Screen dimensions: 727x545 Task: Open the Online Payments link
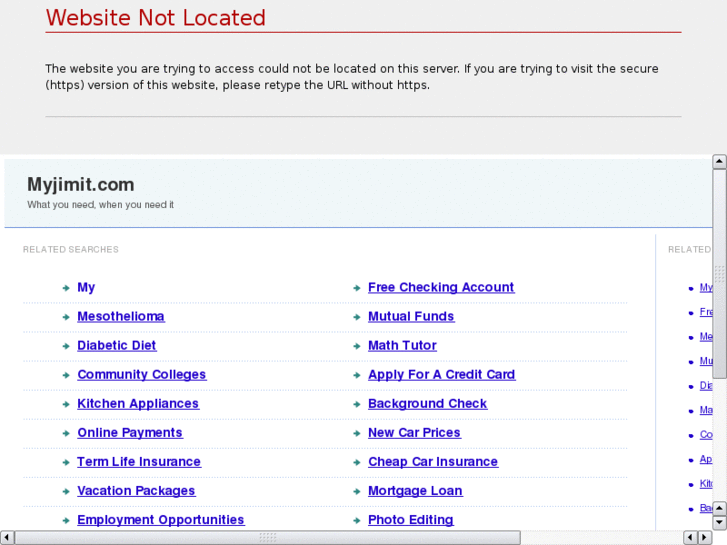point(130,433)
